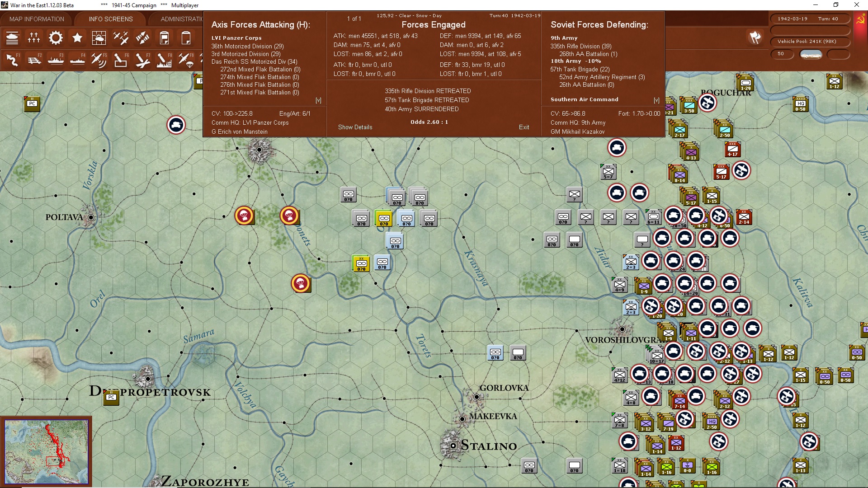Viewport: 868px width, 488px height.
Task: Select F1 move mode arrow icon
Action: point(12,60)
